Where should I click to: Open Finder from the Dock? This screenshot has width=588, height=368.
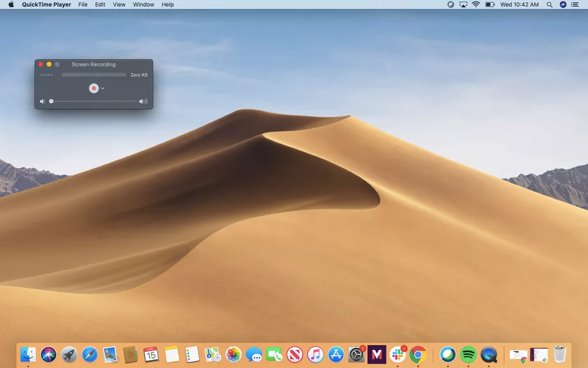pos(28,354)
